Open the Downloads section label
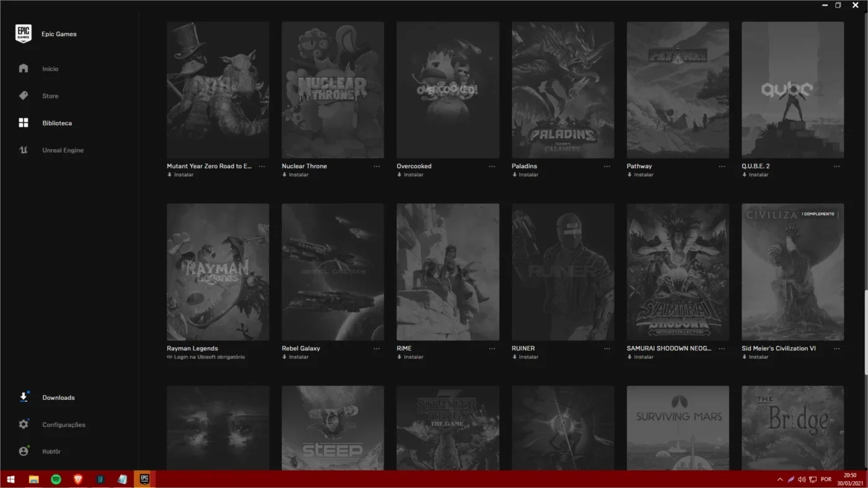The width and height of the screenshot is (868, 488). [x=58, y=398]
